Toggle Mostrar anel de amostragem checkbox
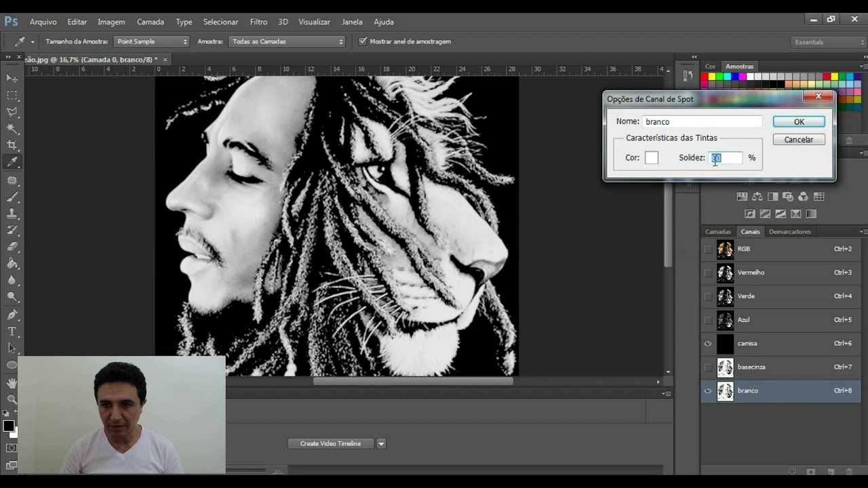This screenshot has width=868, height=488. (363, 41)
